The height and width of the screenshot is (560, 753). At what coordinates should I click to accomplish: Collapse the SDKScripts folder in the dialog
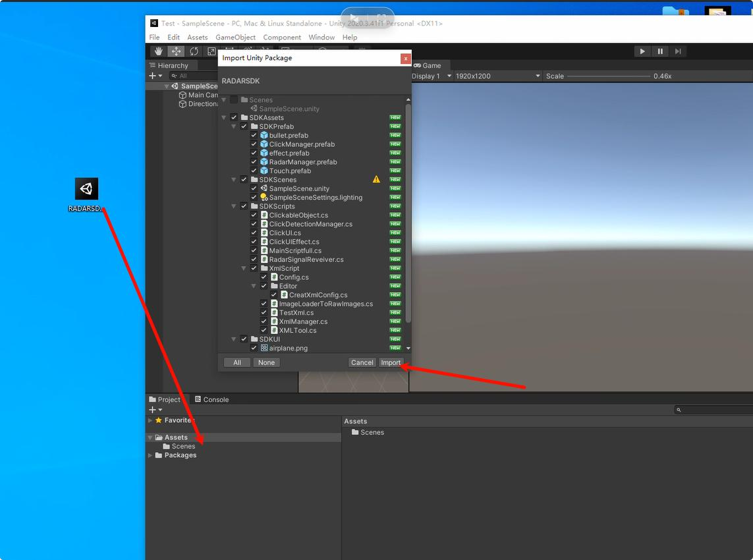coord(234,206)
